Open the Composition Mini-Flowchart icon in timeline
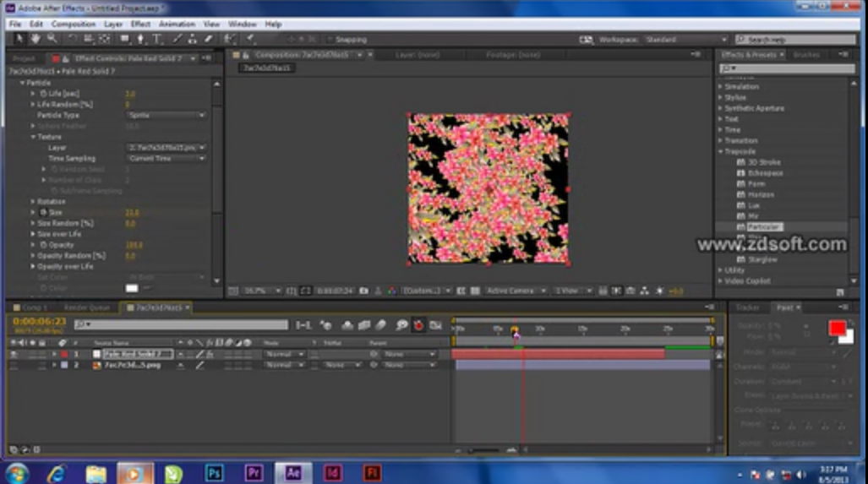The image size is (868, 484). [303, 325]
